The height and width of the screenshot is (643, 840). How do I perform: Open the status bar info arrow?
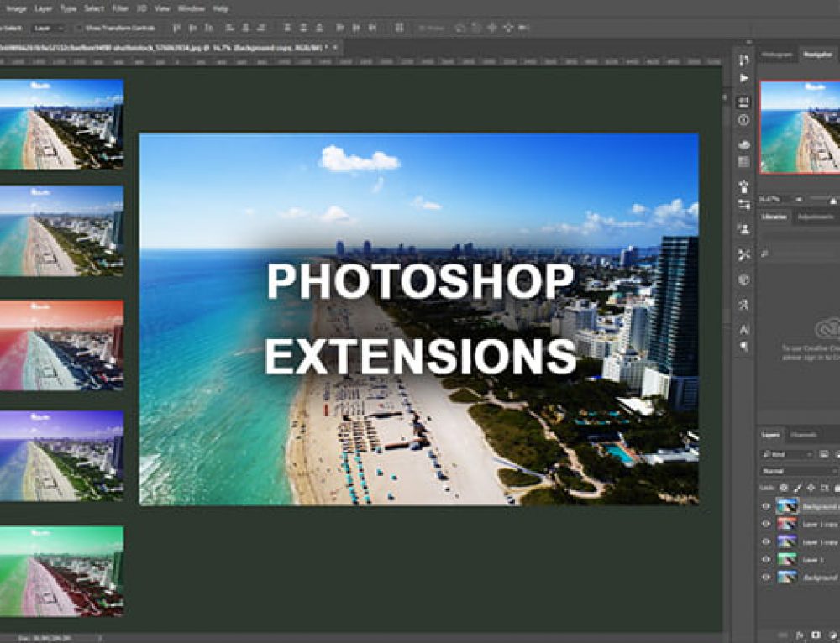coord(100,638)
